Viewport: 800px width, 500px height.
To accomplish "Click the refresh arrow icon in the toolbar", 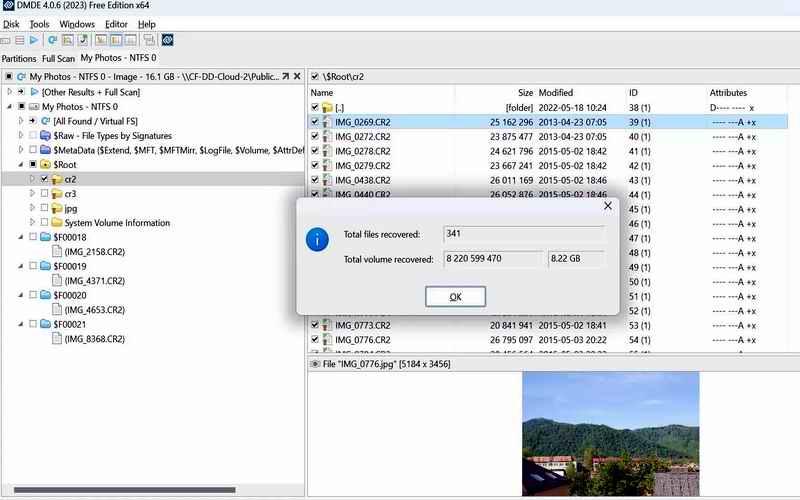I will pos(53,41).
